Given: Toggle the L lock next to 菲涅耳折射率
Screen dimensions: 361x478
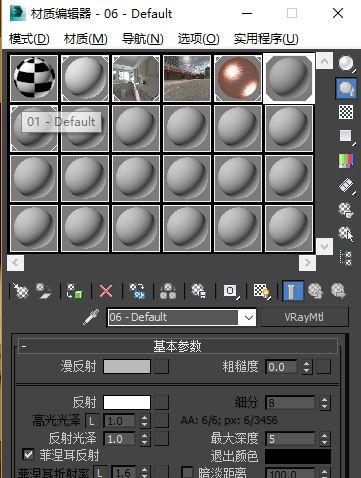Looking at the screenshot, I should click(x=99, y=472).
